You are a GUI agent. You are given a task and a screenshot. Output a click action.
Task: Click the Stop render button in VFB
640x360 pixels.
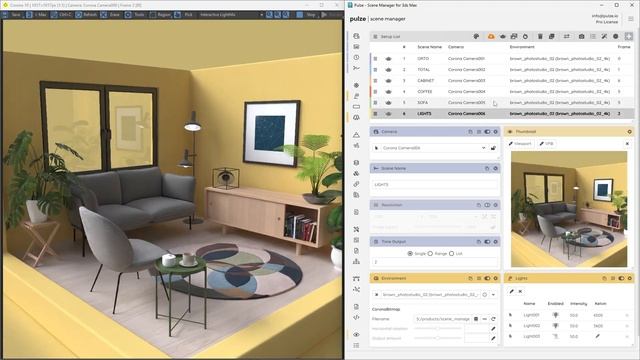306,15
